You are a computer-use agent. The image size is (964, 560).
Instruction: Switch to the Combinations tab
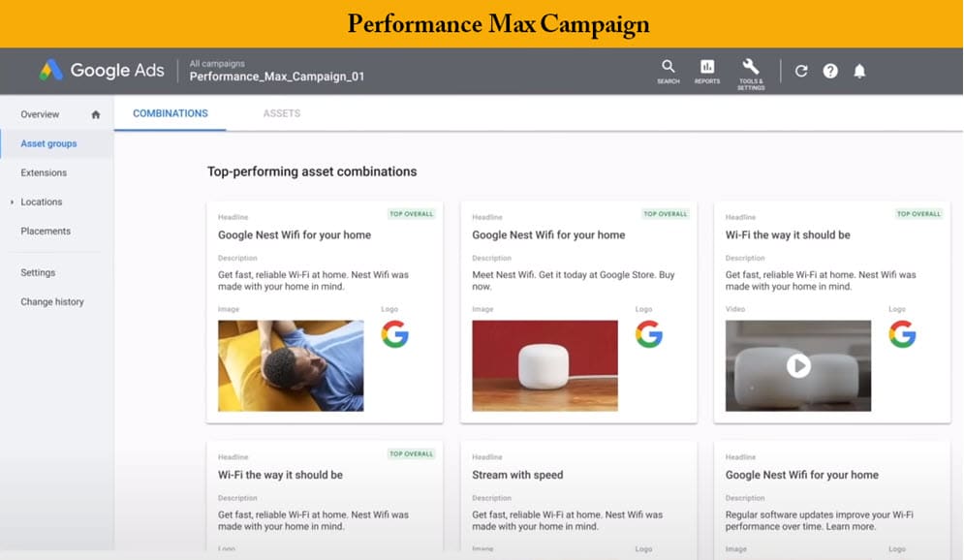coord(171,113)
